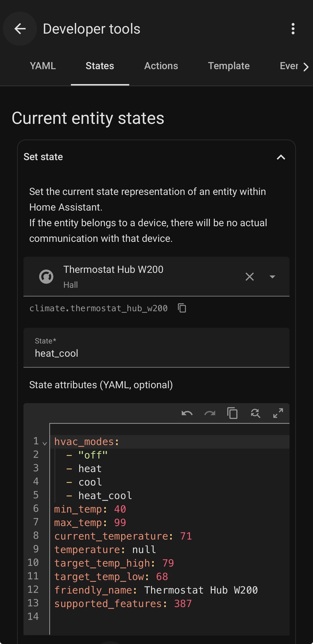Open the Actions tab
Screen dimensions: 313x644
click(161, 66)
